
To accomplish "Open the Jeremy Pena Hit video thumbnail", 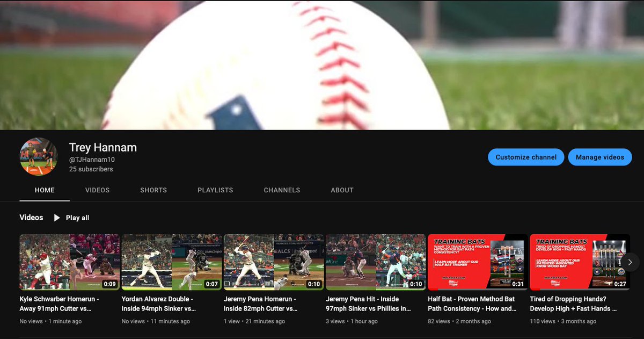I will tap(375, 262).
